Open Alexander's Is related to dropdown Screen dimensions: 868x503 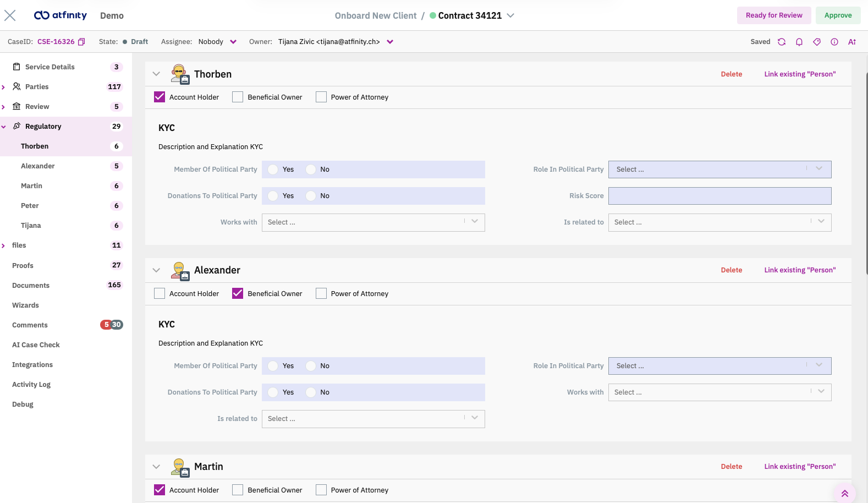click(x=373, y=419)
